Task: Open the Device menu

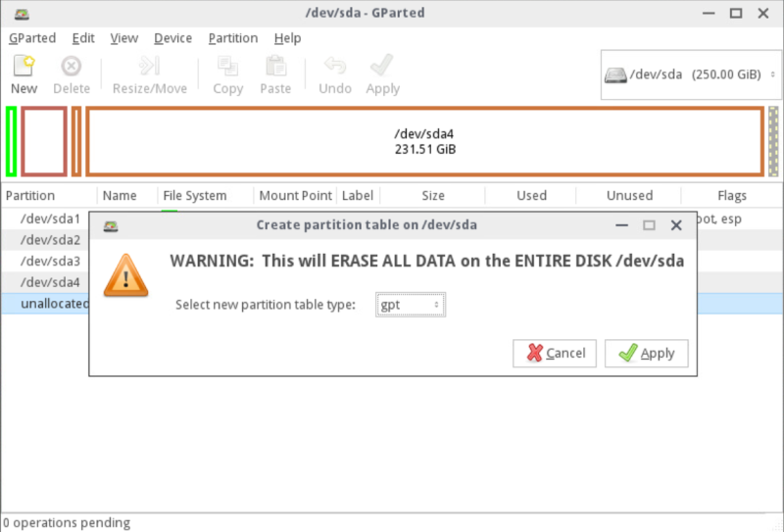Action: pyautogui.click(x=172, y=38)
